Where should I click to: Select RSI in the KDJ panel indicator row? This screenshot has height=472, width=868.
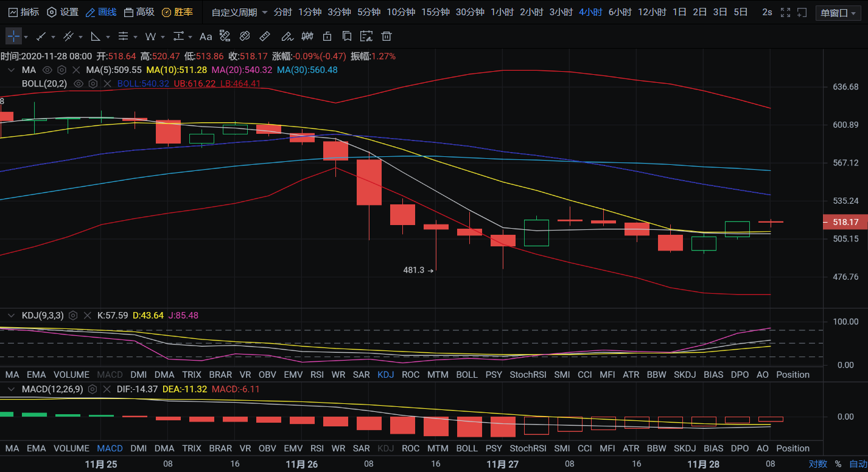click(x=317, y=375)
